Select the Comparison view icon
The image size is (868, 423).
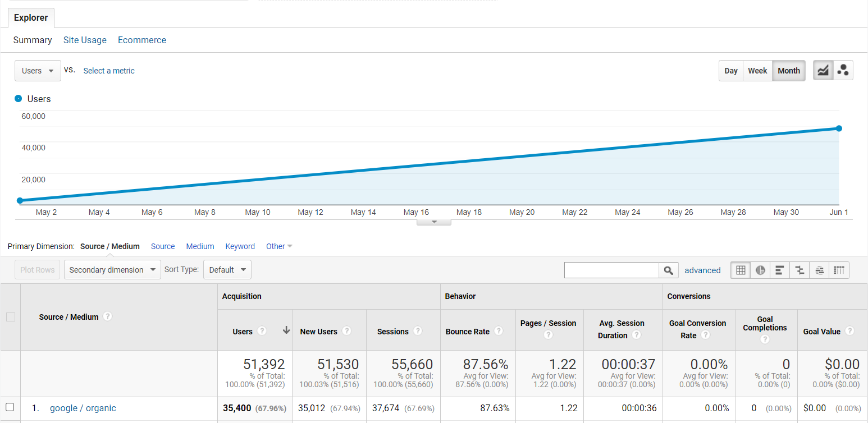pyautogui.click(x=800, y=270)
